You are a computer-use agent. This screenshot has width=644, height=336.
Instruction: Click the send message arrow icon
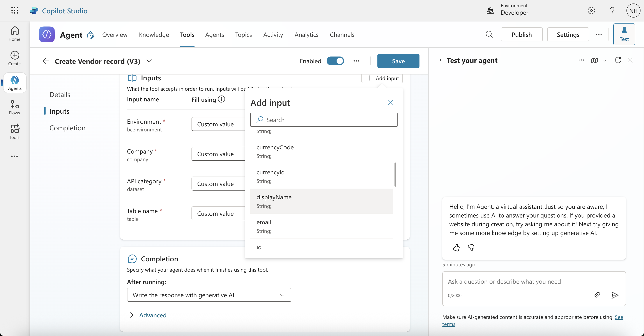[x=615, y=295]
